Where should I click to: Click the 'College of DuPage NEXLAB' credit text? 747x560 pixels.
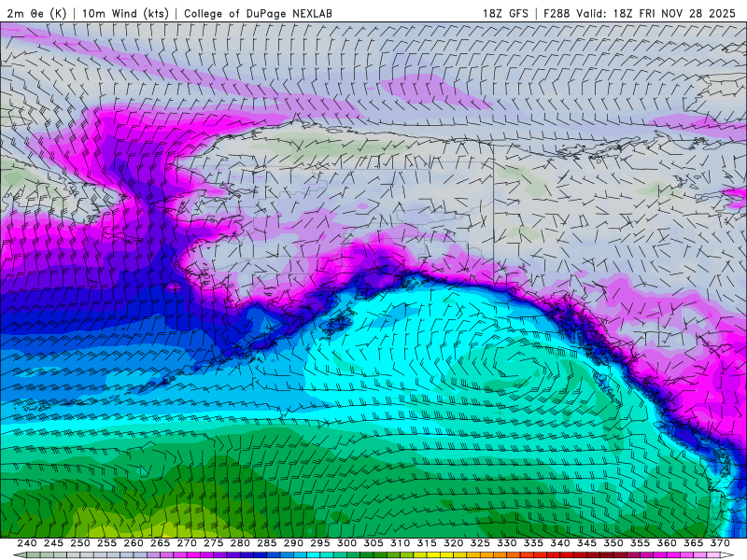click(259, 14)
